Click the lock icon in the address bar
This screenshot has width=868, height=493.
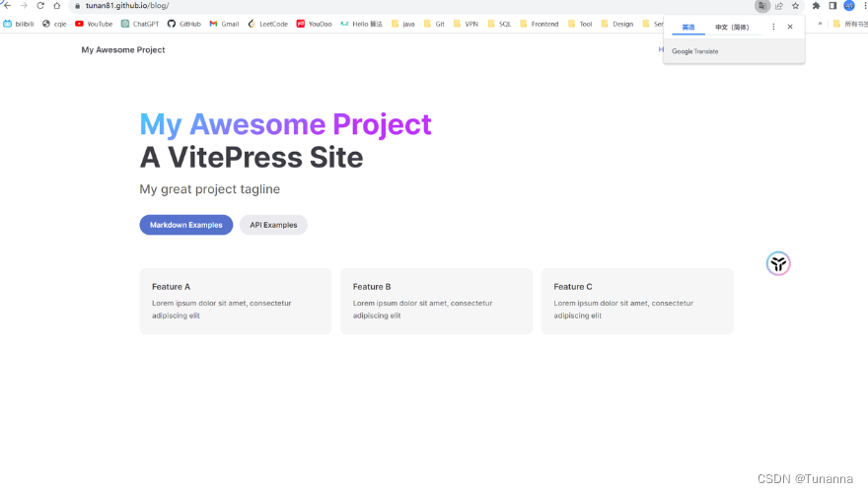tap(78, 6)
